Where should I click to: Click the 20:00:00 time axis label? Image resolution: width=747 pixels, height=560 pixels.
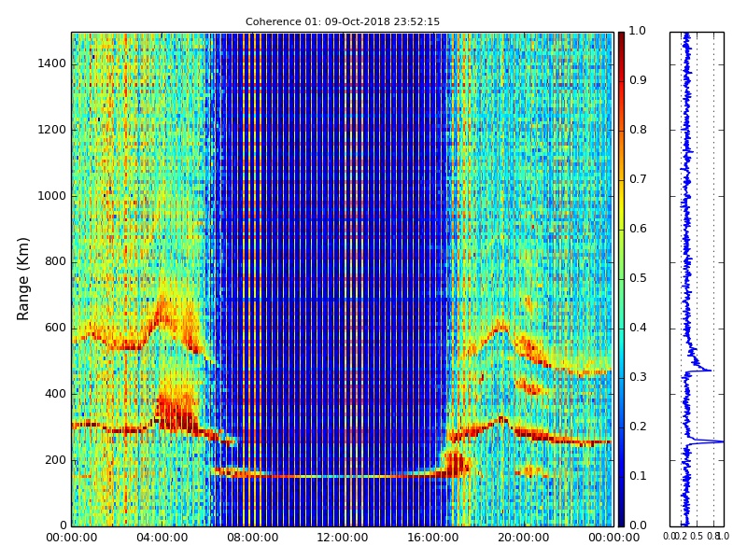(524, 538)
